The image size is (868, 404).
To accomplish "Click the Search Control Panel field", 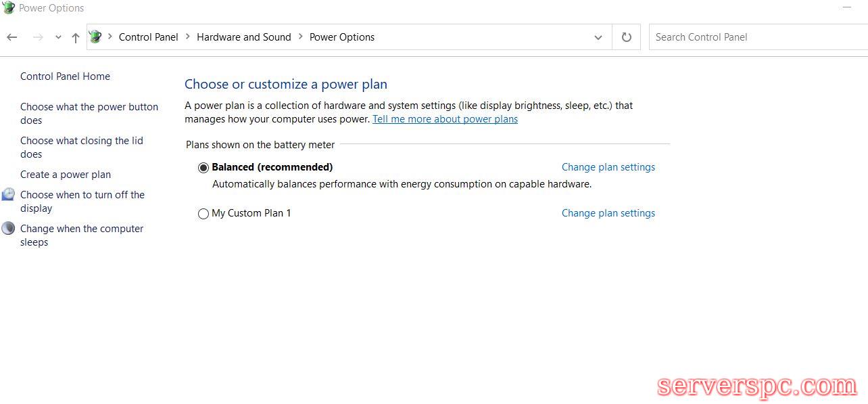I will click(757, 37).
